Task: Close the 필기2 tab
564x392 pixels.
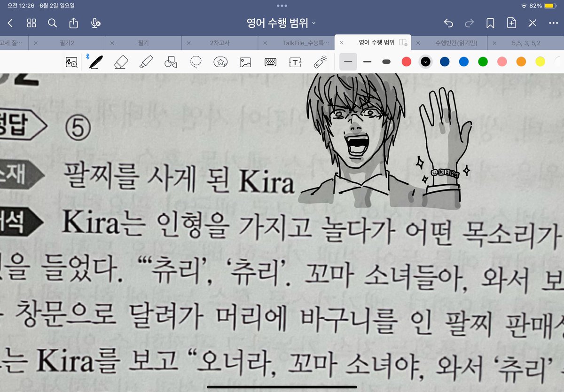Action: [x=36, y=43]
